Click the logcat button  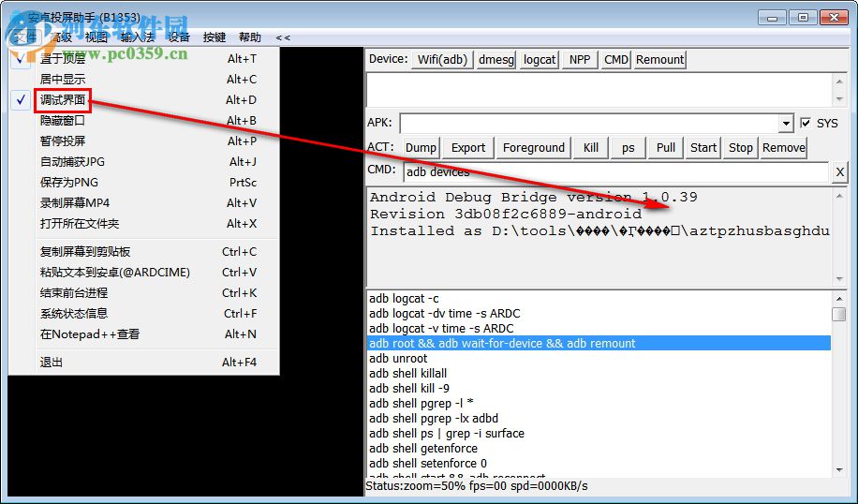coord(540,60)
